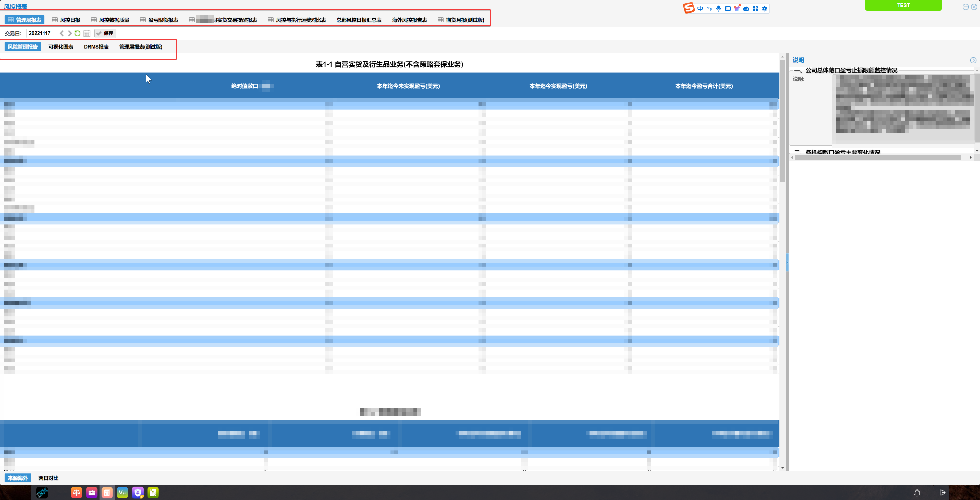The image size is (980, 500).
Task: Go to the previous trading day arrow
Action: pyautogui.click(x=62, y=33)
